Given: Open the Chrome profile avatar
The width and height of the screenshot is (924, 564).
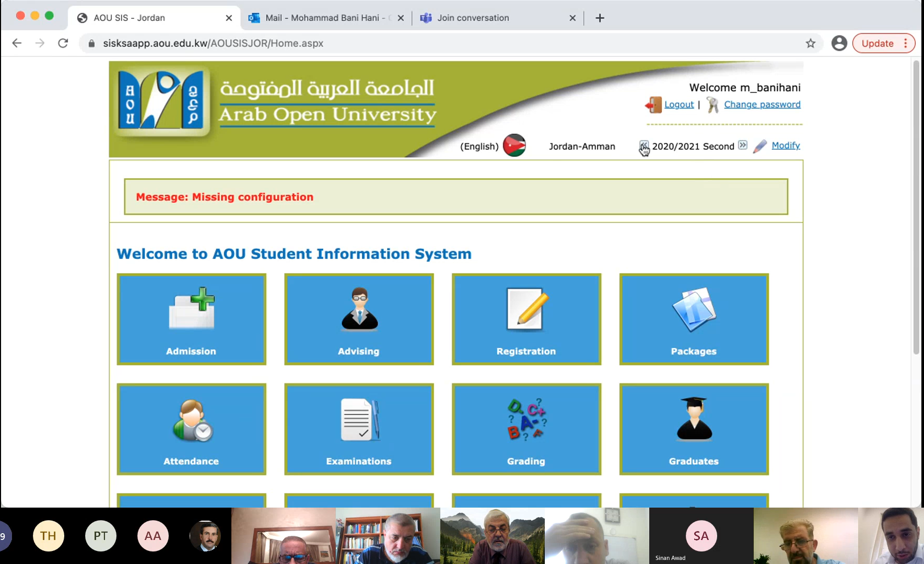Looking at the screenshot, I should pos(839,43).
